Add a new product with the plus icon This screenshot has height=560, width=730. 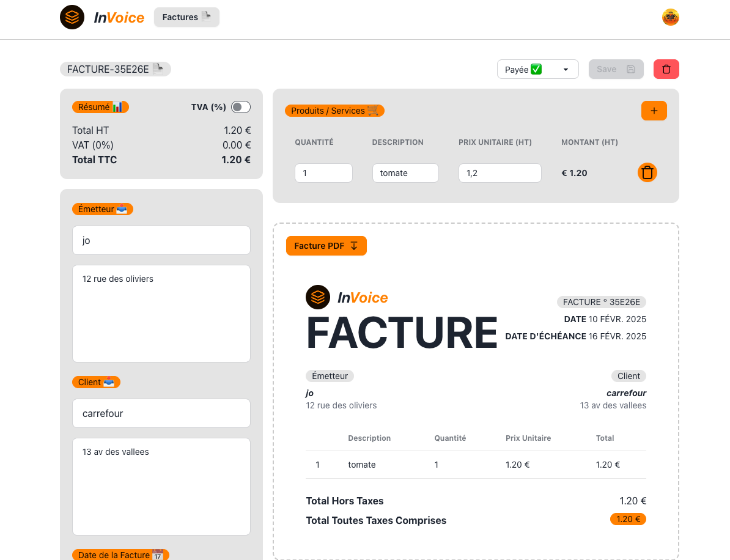pyautogui.click(x=654, y=111)
